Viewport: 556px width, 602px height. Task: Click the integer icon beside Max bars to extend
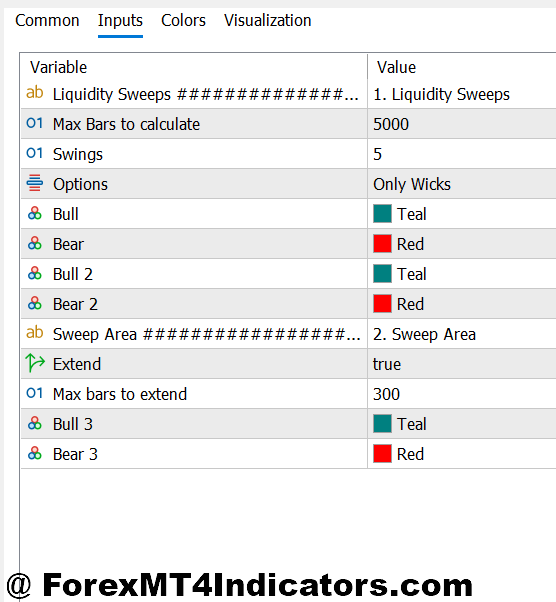pos(35,393)
